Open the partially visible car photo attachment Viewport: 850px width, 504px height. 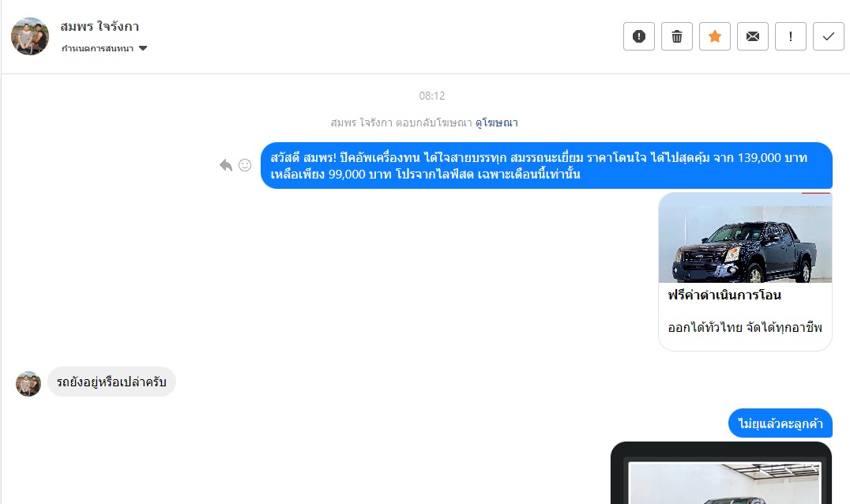click(721, 473)
